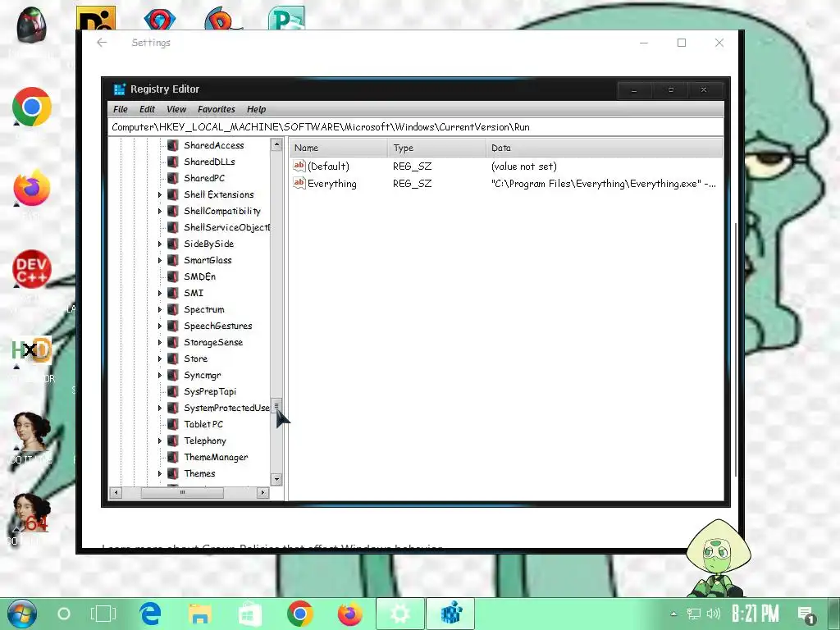Expand the SpeechGestures key
The width and height of the screenshot is (840, 630).
pos(160,326)
